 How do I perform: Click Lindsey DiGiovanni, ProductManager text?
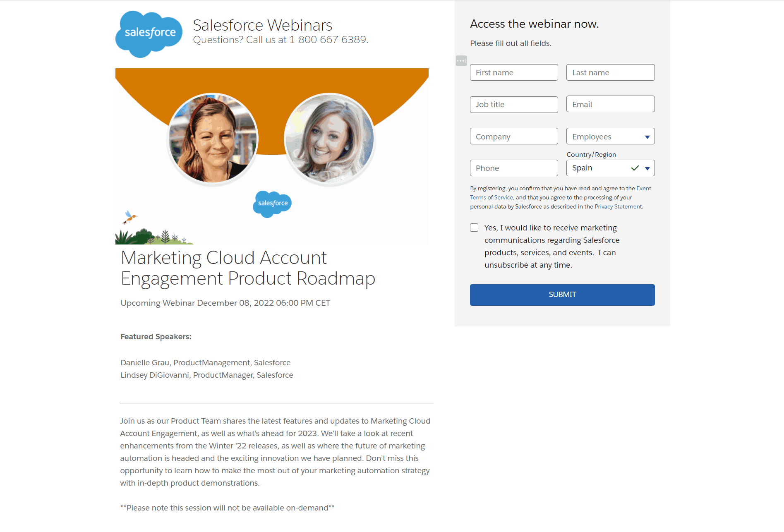click(x=206, y=375)
